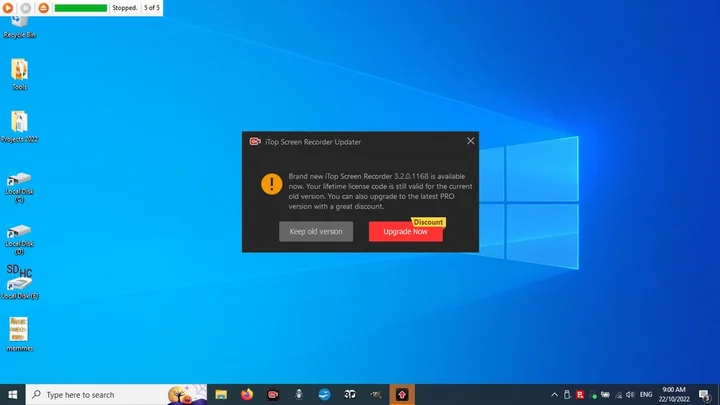Select the SDHC Local Disk (E) icon
720x405 pixels.
(20, 280)
